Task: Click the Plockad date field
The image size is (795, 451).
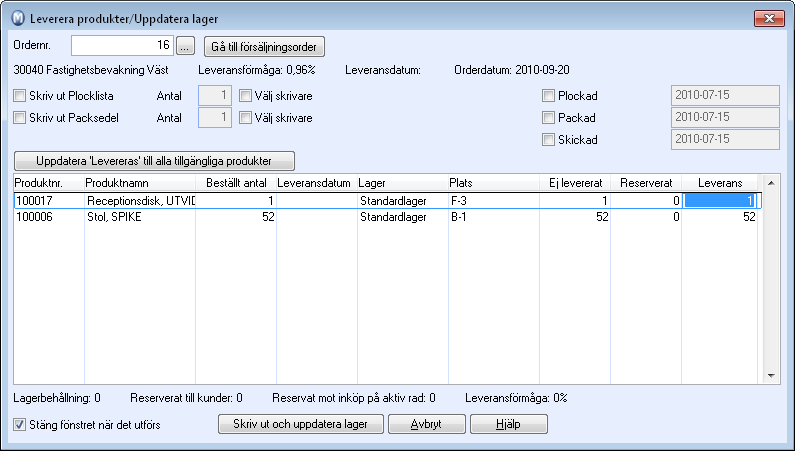Action: (x=725, y=95)
